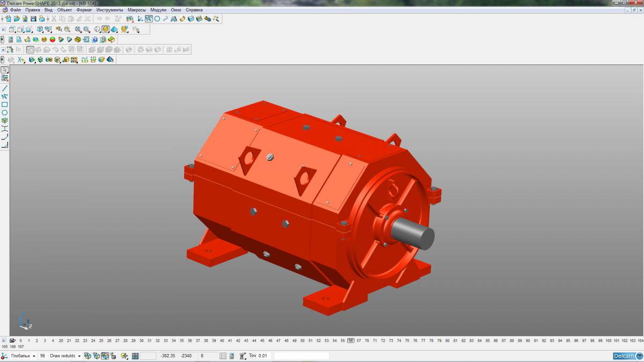Select the line tool in the left sidebar
This screenshot has height=362, width=644.
point(5,88)
